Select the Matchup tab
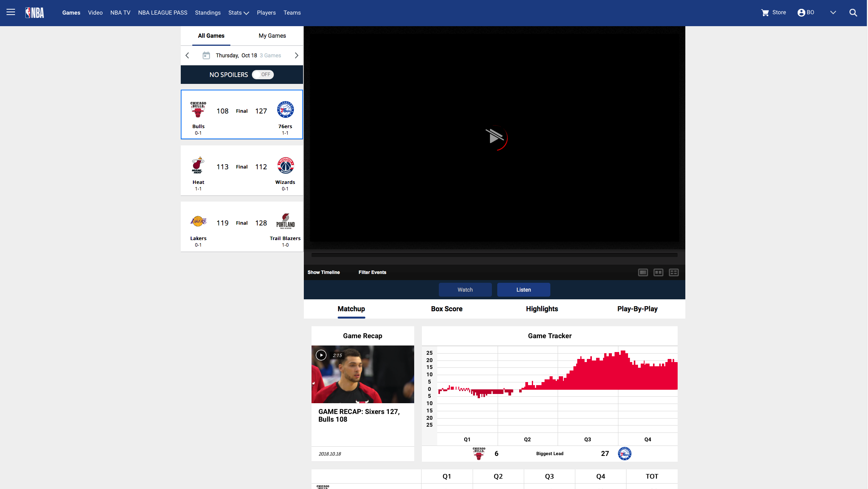Image resolution: width=868 pixels, height=489 pixels. coord(351,309)
